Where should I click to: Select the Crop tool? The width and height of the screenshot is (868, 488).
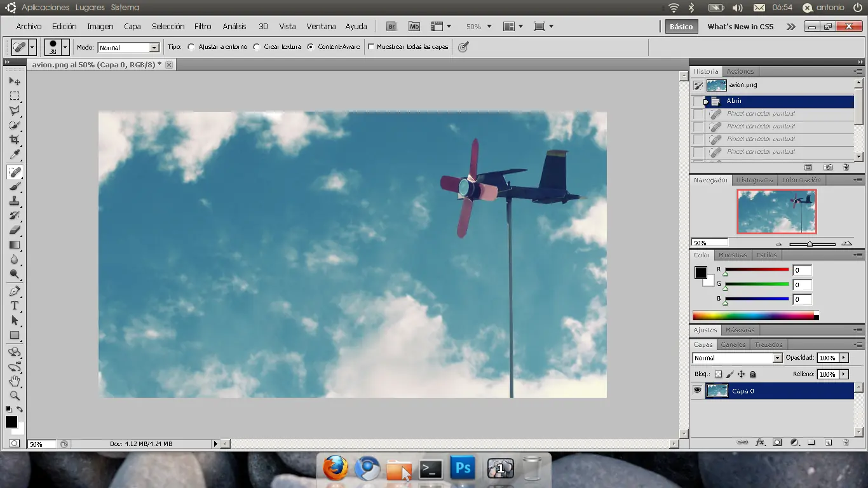pyautogui.click(x=14, y=139)
